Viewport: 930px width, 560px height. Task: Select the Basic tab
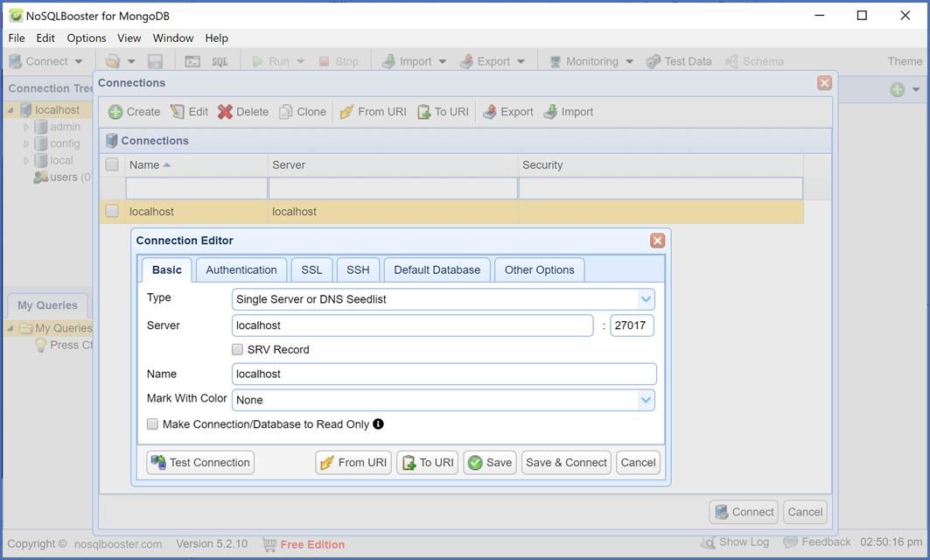[166, 269]
